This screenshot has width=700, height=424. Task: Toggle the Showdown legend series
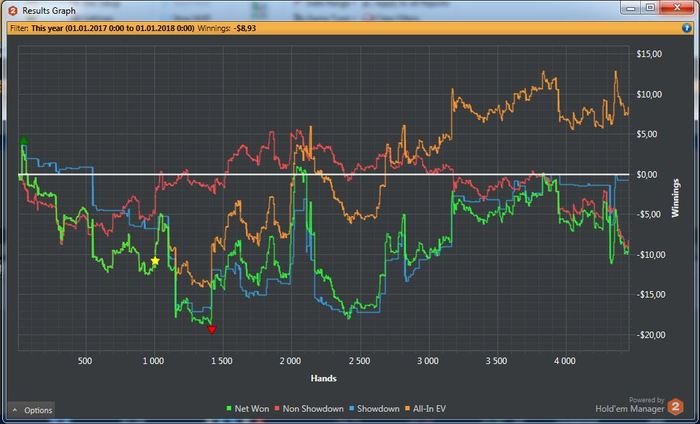(377, 409)
